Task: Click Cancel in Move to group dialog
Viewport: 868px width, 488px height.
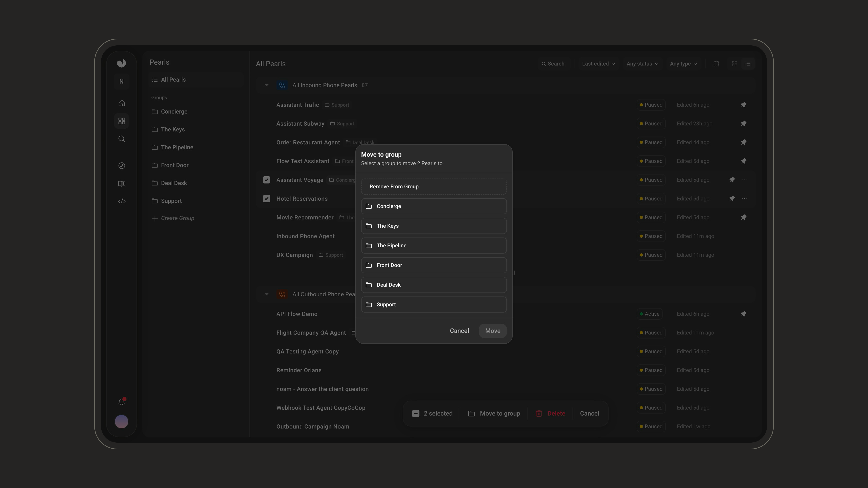Action: pos(459,331)
